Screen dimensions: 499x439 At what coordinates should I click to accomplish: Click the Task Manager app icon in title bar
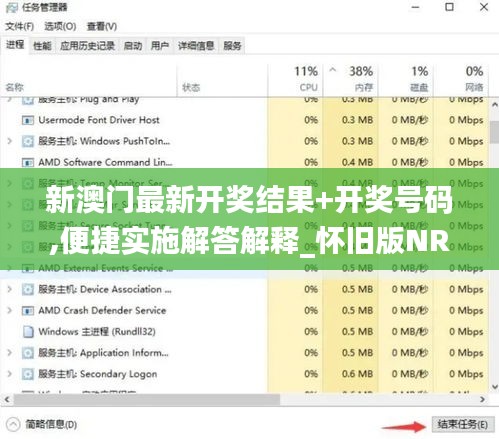(11, 7)
